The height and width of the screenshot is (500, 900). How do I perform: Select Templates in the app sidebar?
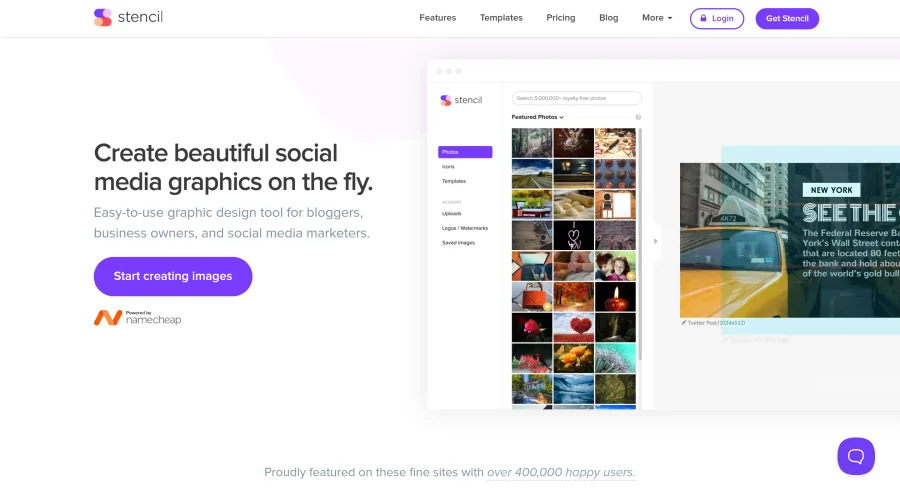coord(454,181)
